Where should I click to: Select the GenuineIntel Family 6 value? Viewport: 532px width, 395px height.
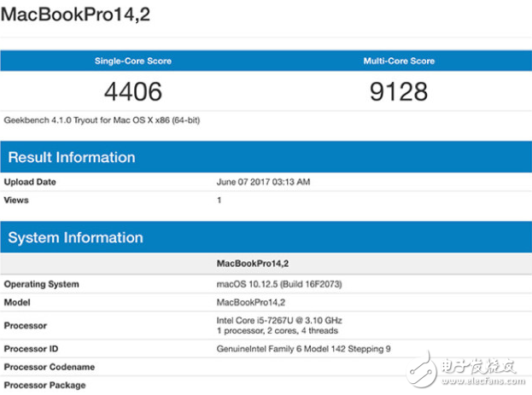pos(303,349)
